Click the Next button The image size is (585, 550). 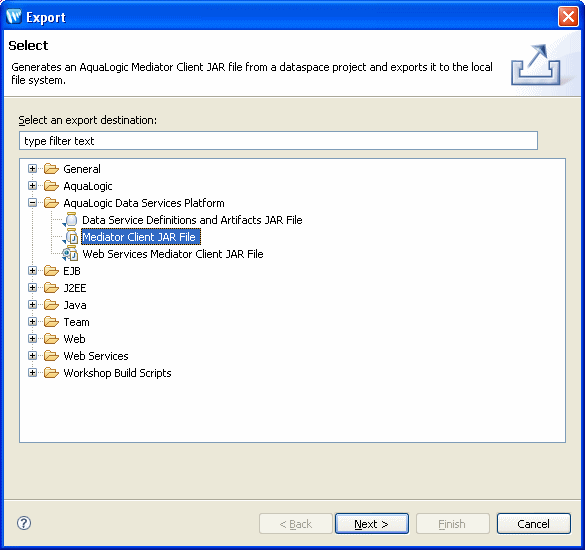pyautogui.click(x=372, y=524)
